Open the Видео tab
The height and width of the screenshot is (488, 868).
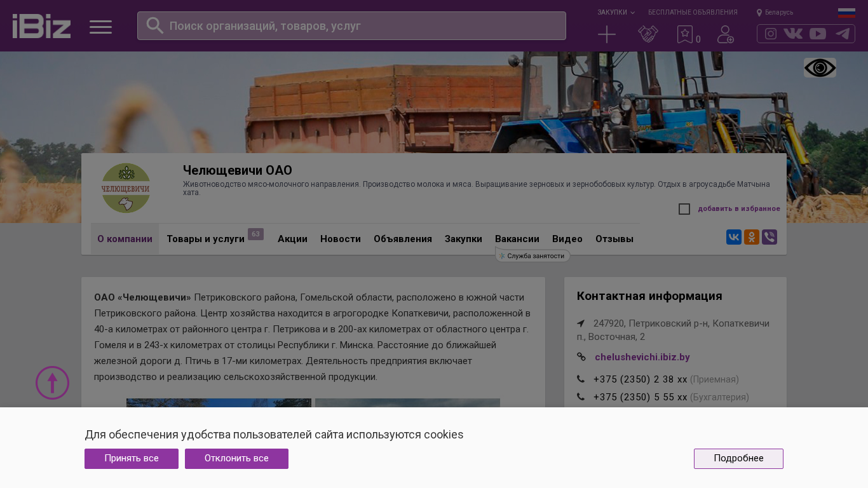coord(567,239)
